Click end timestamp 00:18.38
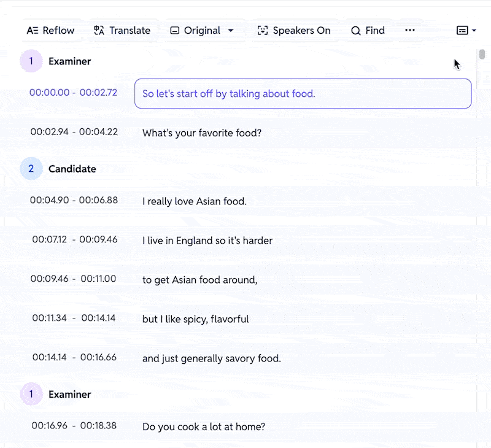The width and height of the screenshot is (491, 448). (x=98, y=426)
